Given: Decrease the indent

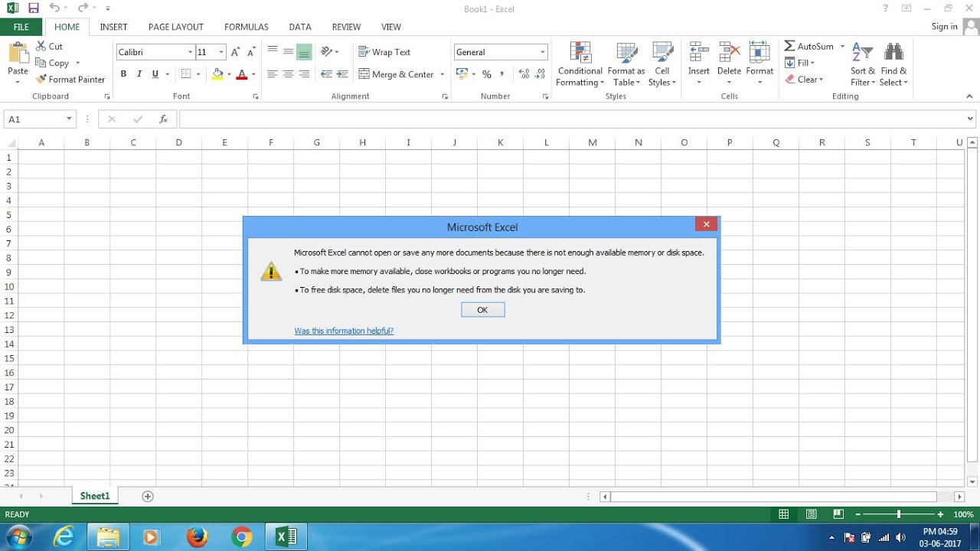Looking at the screenshot, I should point(326,74).
